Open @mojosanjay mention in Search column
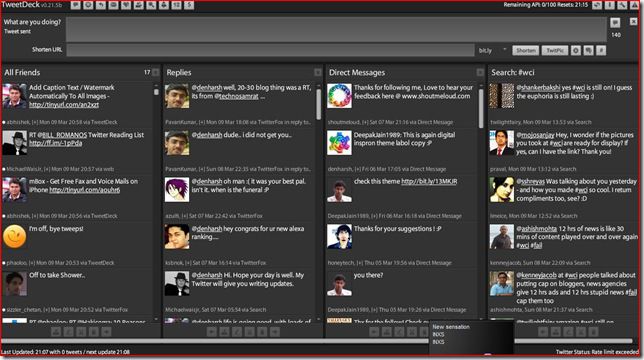Image resolution: width=644 pixels, height=360 pixels. (x=535, y=135)
